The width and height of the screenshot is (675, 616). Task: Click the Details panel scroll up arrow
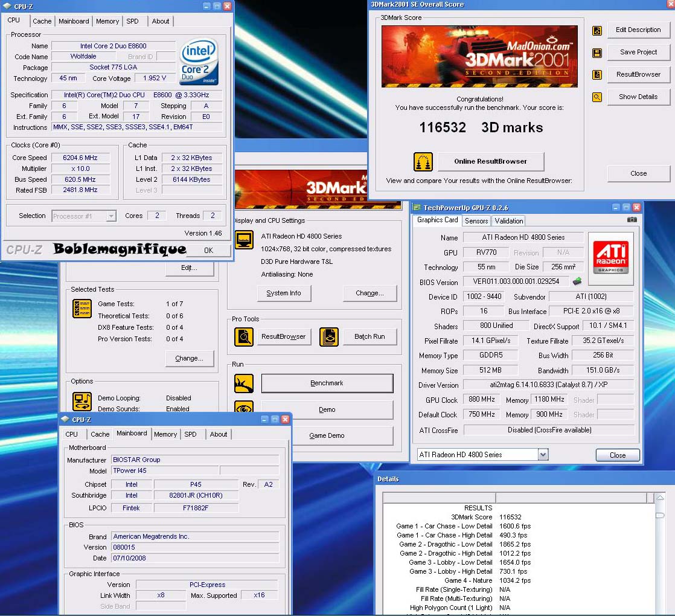[x=659, y=498]
